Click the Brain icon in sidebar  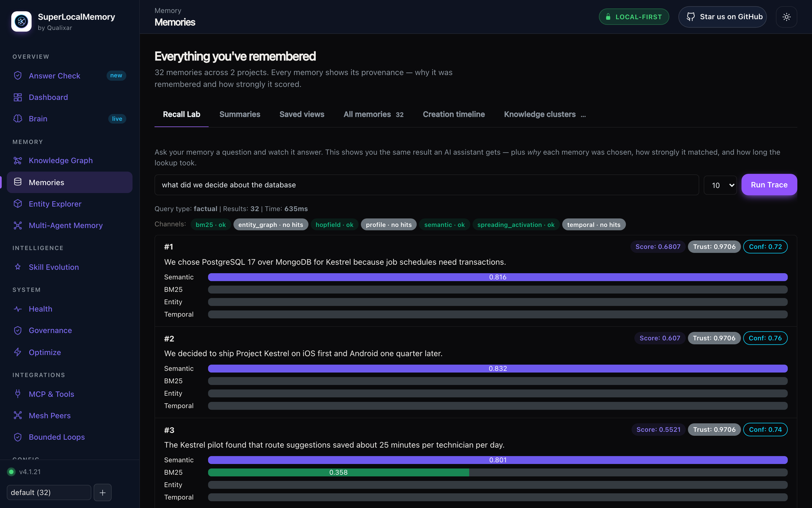(18, 118)
